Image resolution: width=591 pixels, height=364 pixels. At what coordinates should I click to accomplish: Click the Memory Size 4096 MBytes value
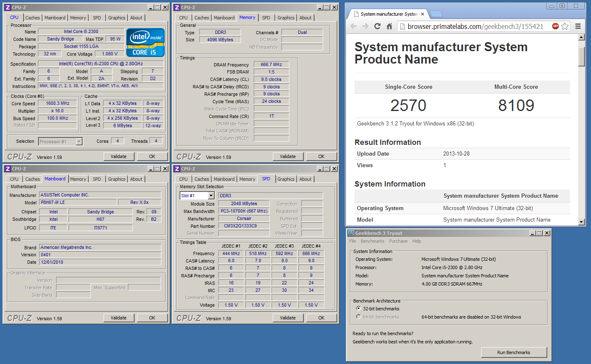(x=220, y=40)
